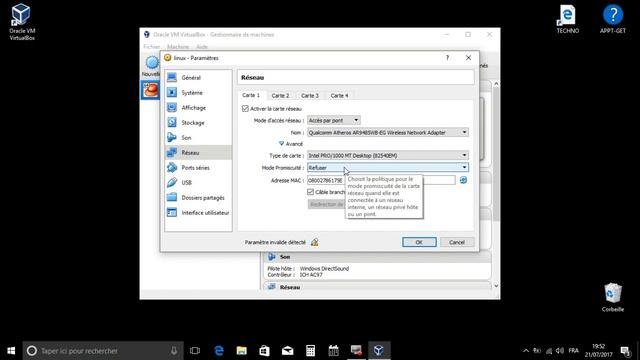Open the Store icon in the taskbar
Screen dimensions: 640x360
click(x=264, y=351)
